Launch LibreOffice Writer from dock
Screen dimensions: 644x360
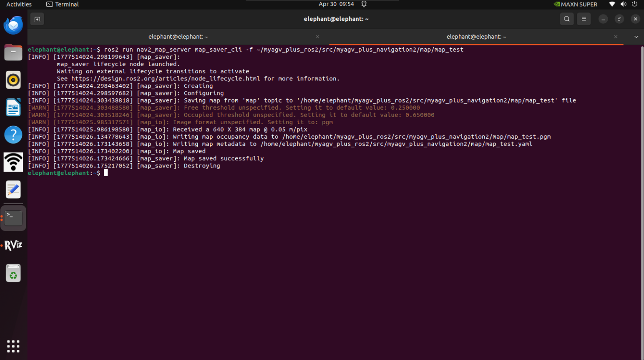click(13, 107)
